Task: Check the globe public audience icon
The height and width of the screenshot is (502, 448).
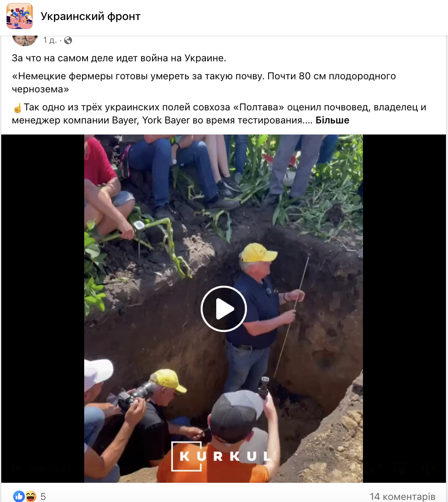Action: coord(68,40)
